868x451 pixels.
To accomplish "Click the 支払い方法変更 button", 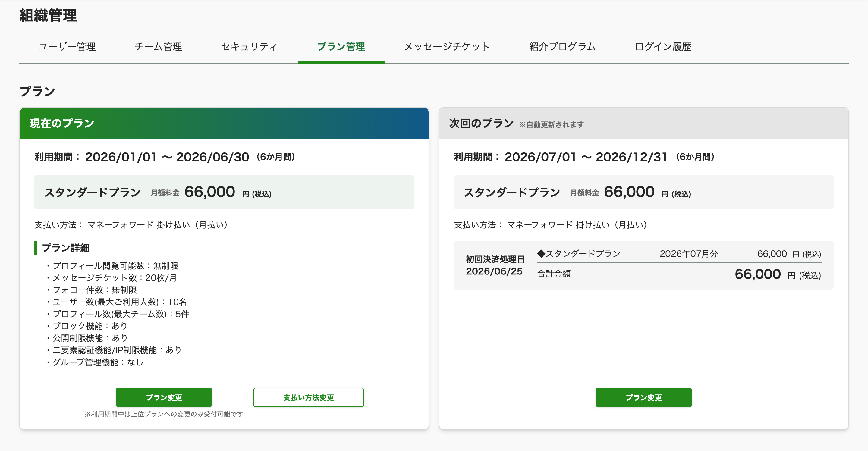I will [x=308, y=397].
